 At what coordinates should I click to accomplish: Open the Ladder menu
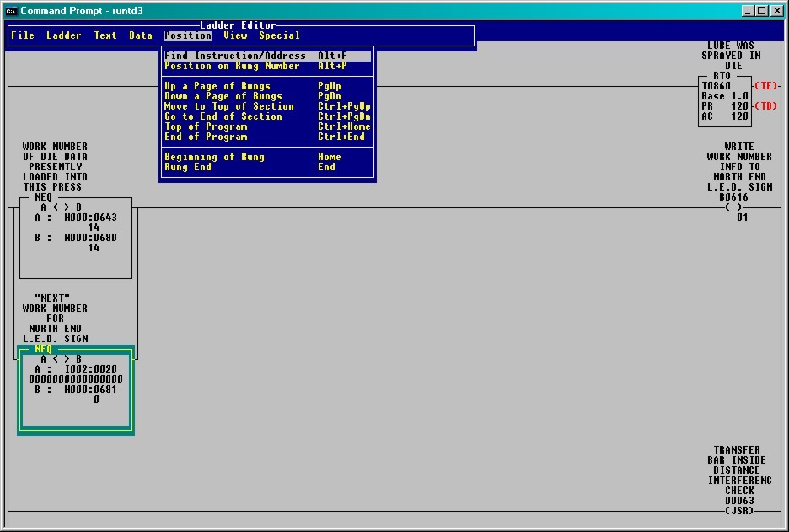(x=63, y=35)
